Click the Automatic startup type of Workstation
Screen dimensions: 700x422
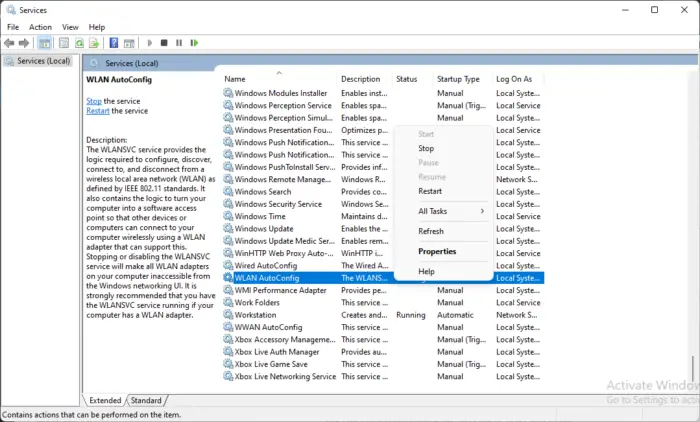pos(455,315)
